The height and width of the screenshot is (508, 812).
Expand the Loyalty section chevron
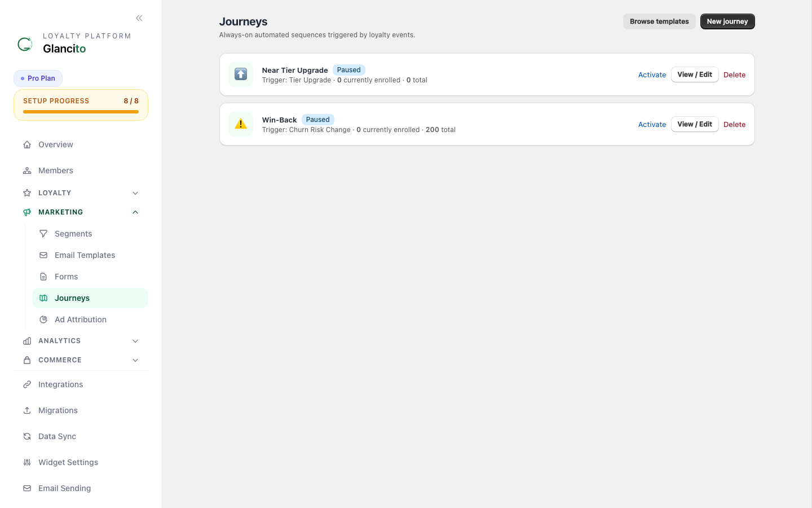pos(135,193)
